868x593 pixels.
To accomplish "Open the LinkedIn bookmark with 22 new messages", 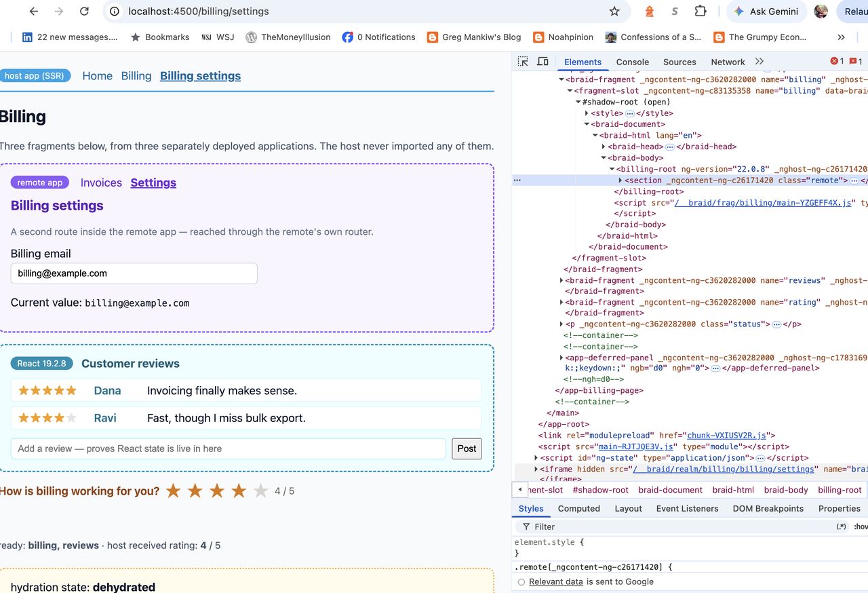I will click(x=69, y=37).
